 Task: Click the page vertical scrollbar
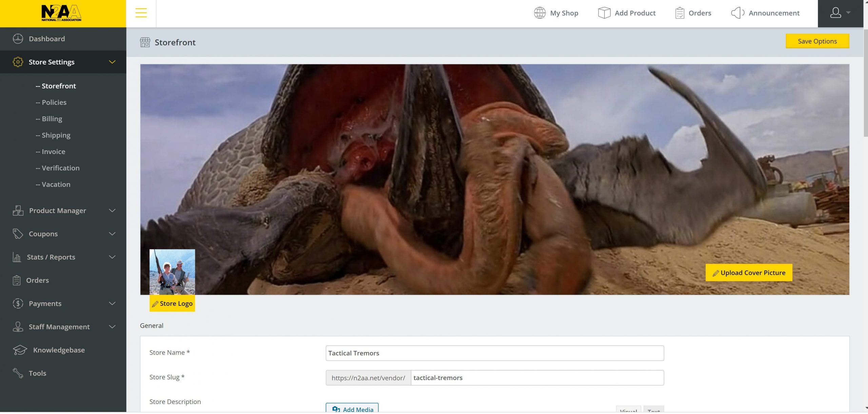(866, 83)
